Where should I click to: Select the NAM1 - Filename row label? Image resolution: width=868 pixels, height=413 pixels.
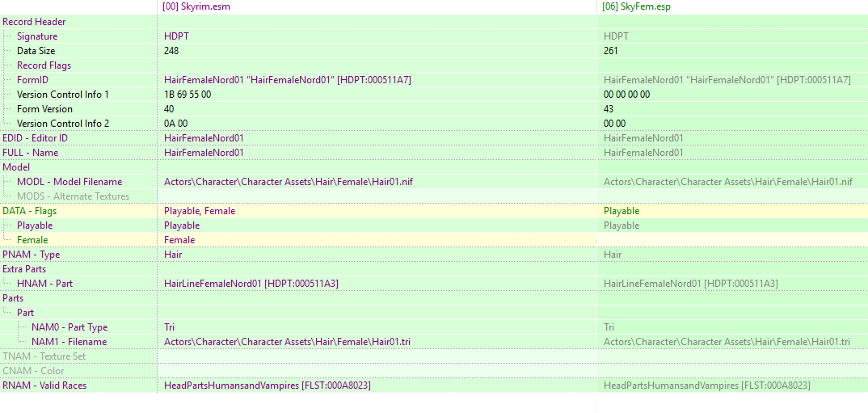(69, 342)
